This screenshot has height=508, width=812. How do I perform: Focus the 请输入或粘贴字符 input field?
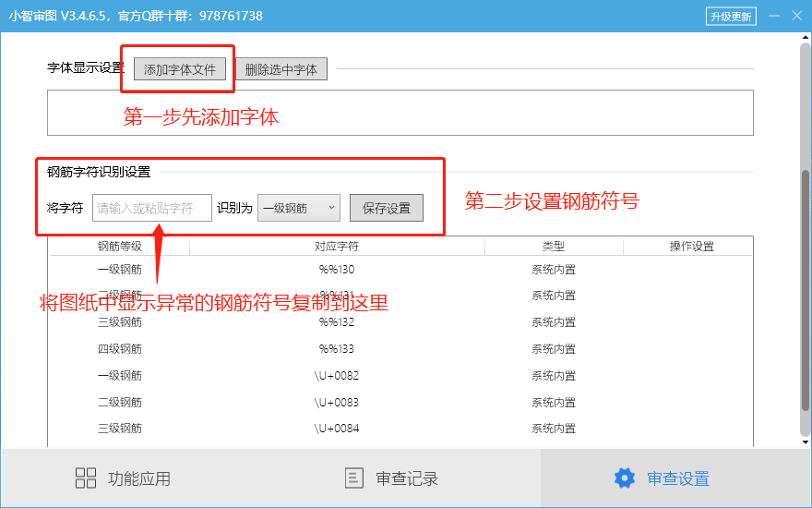coord(152,208)
